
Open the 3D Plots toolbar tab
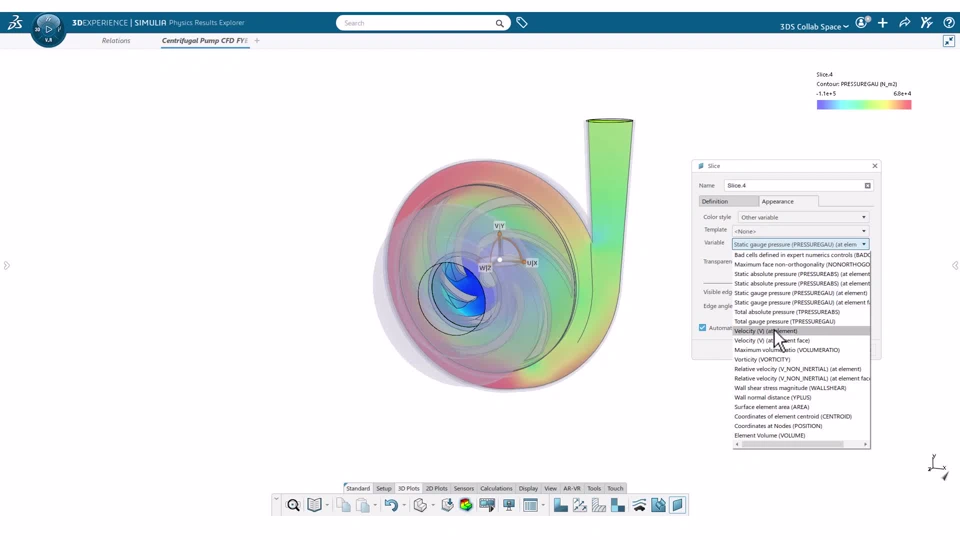(408, 489)
